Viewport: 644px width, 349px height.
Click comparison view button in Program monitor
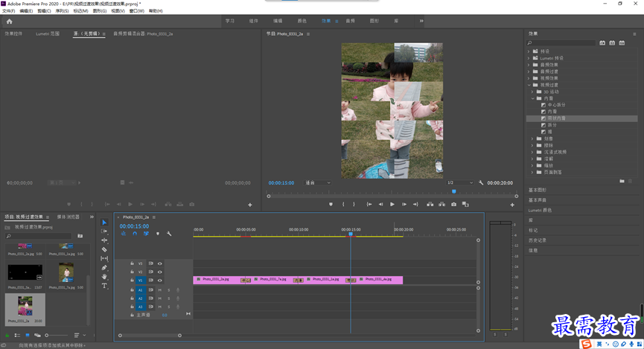pos(465,204)
